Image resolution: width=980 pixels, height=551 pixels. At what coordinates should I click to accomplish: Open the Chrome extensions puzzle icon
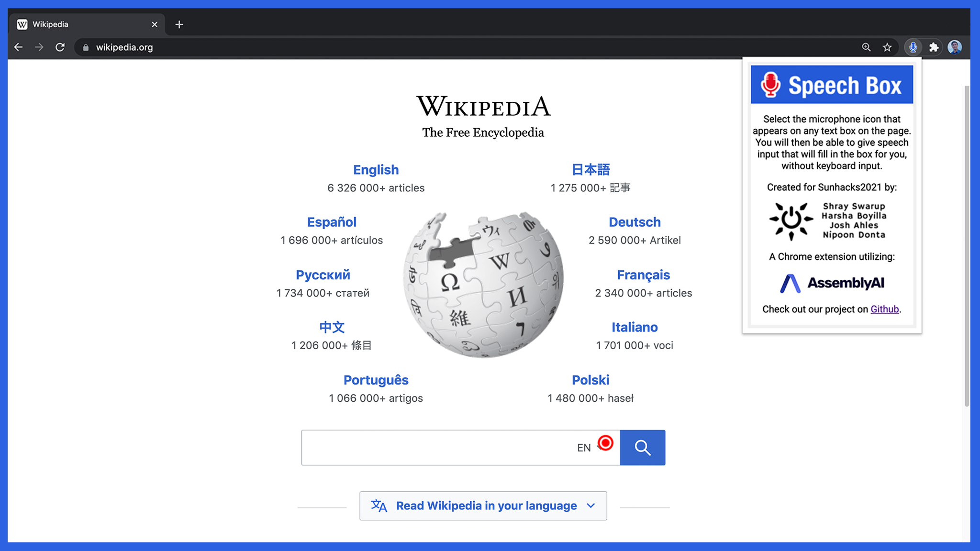(934, 47)
